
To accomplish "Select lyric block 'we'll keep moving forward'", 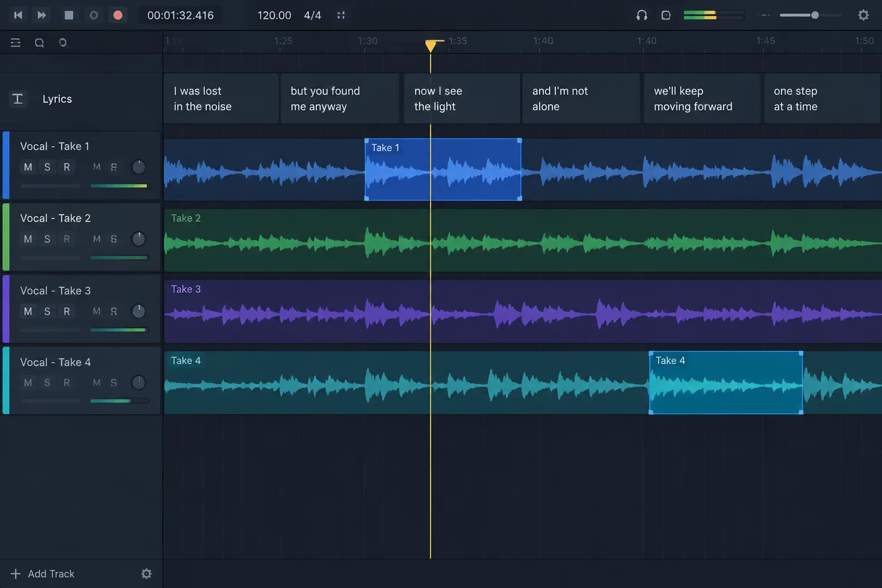I will pos(702,98).
